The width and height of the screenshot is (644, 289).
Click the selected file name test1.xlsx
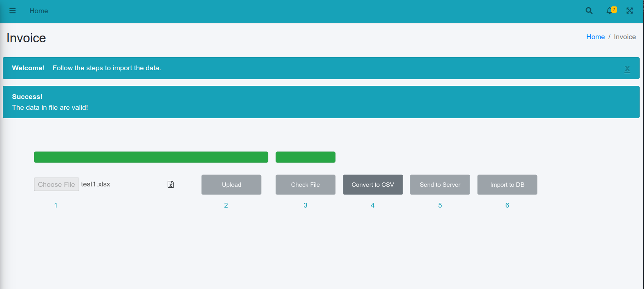(96, 184)
